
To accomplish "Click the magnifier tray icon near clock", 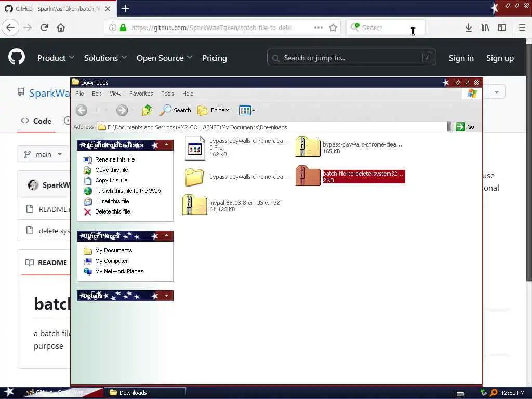I will coord(494,393).
